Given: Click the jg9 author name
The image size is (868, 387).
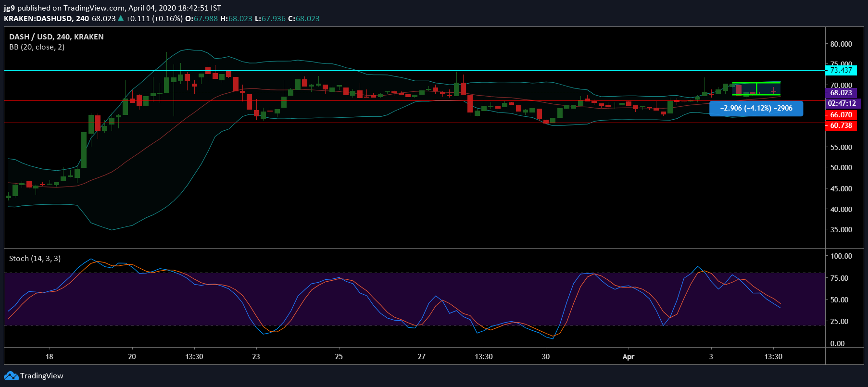Looking at the screenshot, I should click(x=9, y=8).
